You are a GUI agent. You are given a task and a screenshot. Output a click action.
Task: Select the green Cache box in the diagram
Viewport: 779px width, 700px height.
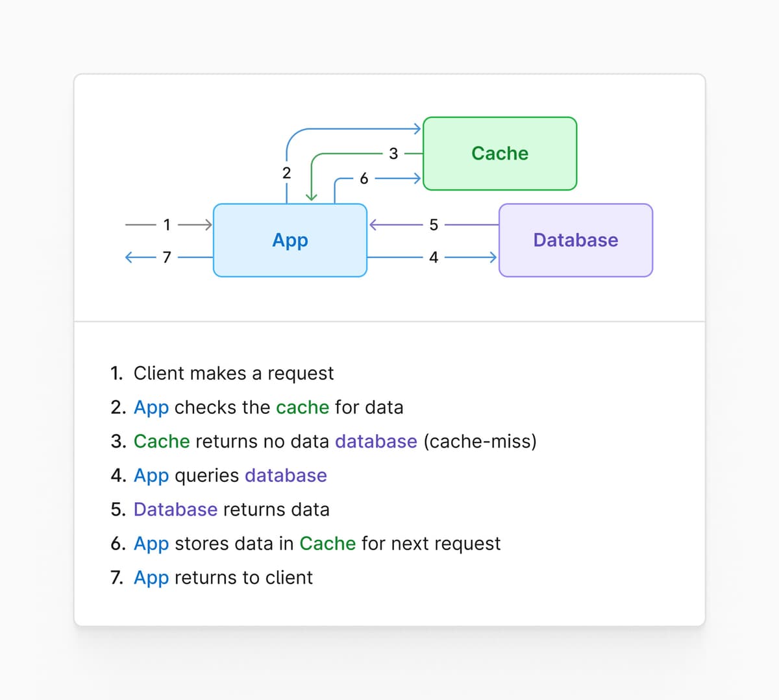click(500, 154)
